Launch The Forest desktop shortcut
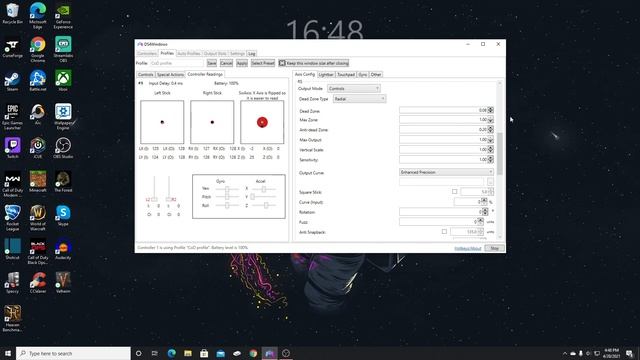640x360 pixels. click(63, 182)
